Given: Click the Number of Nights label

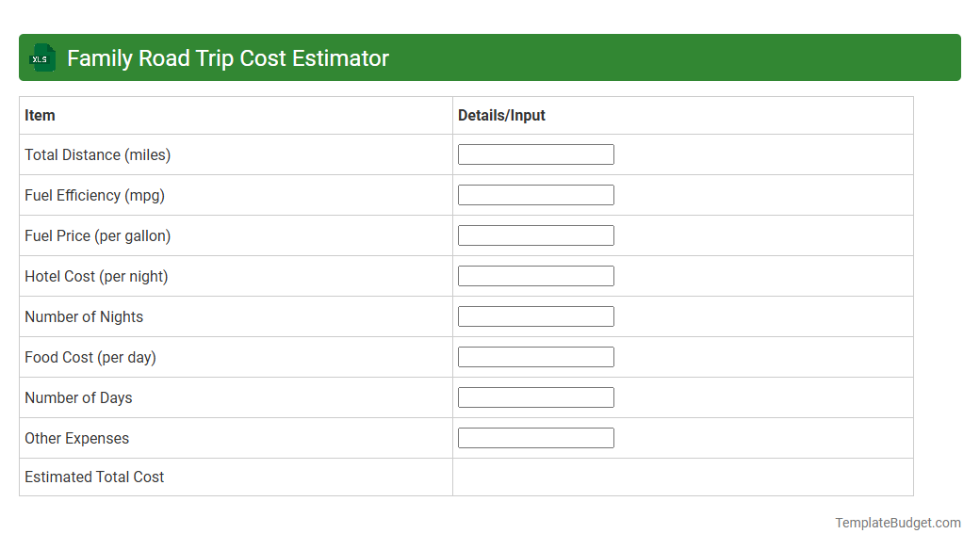Looking at the screenshot, I should point(83,316).
